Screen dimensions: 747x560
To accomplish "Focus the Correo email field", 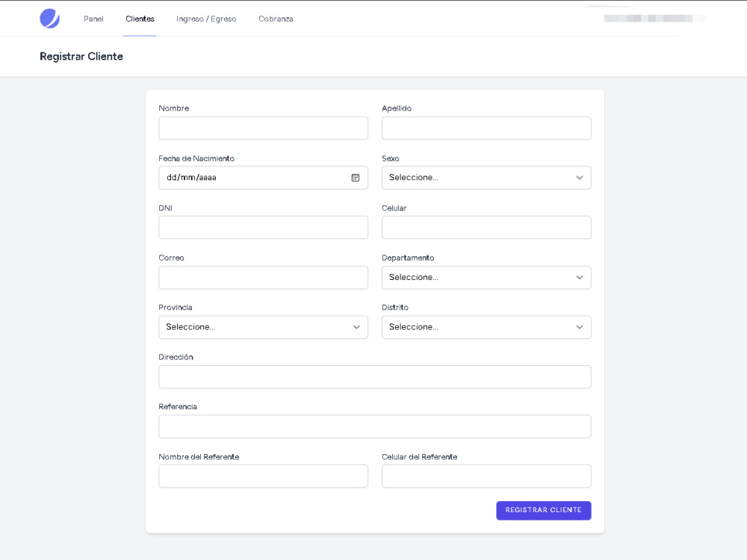I will (264, 278).
